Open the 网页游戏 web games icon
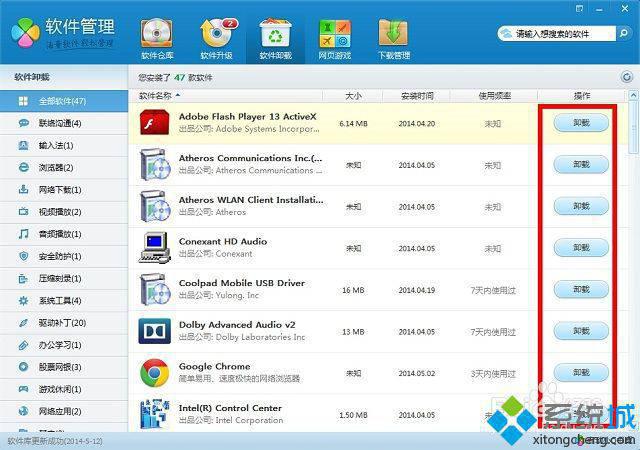 tap(334, 37)
